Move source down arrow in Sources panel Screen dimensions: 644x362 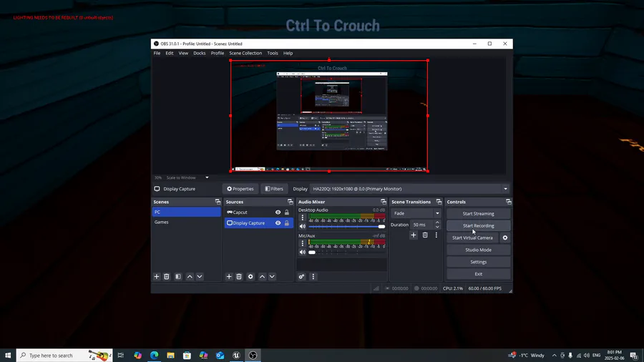coord(272,277)
